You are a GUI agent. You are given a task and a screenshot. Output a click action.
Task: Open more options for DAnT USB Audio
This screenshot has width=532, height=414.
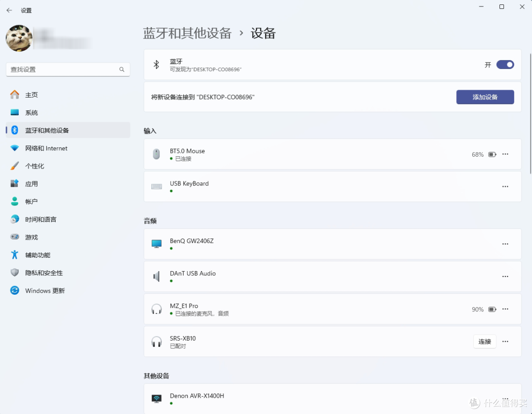[505, 276]
